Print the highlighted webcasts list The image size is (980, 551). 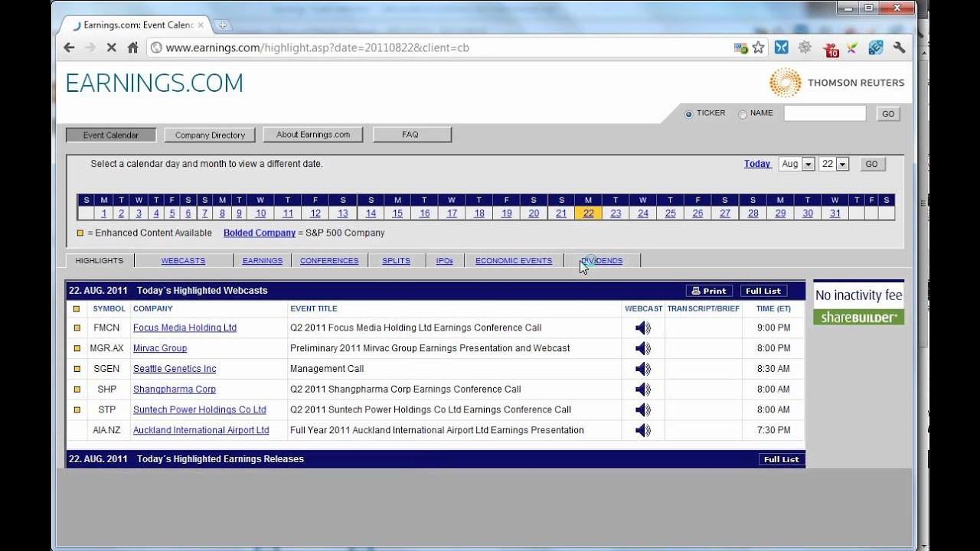[x=709, y=291]
